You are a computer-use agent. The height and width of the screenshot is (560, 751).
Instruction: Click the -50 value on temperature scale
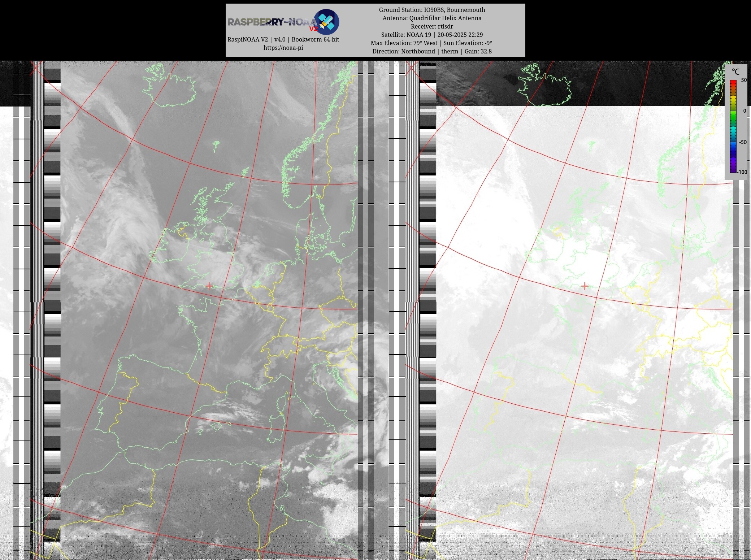pos(743,142)
